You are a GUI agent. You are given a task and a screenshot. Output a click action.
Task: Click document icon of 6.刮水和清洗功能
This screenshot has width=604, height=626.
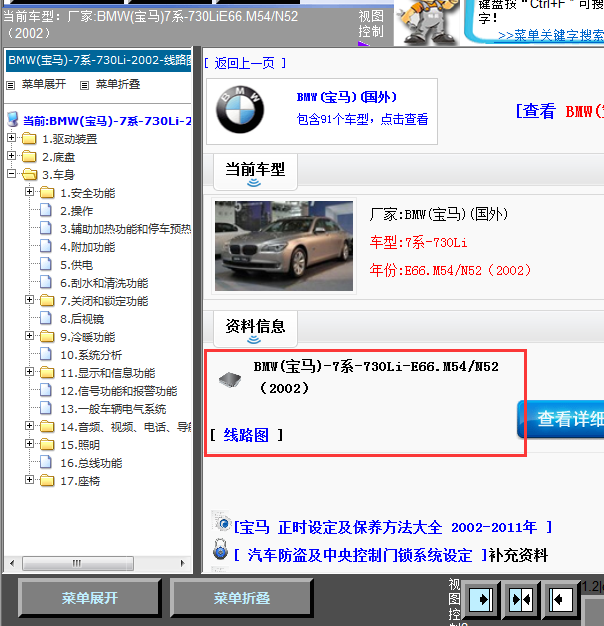[x=46, y=283]
